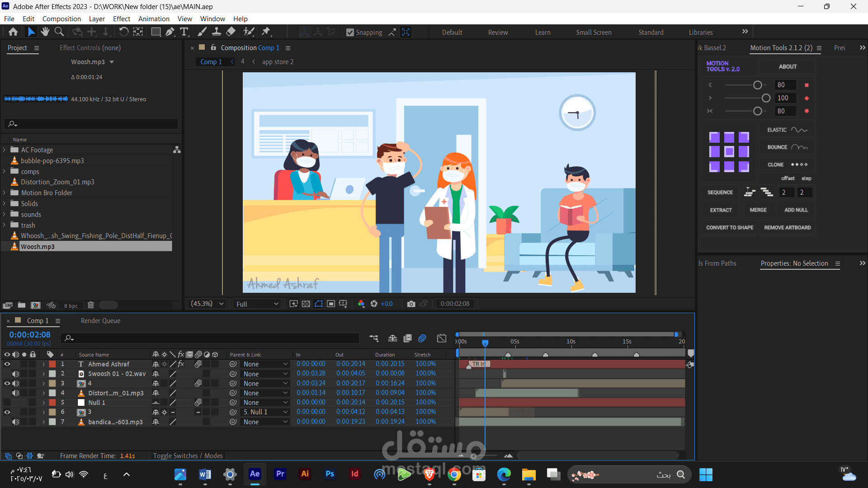Screen dimensions: 868x488
Task: Take a snapshot with camera icon
Action: point(410,304)
